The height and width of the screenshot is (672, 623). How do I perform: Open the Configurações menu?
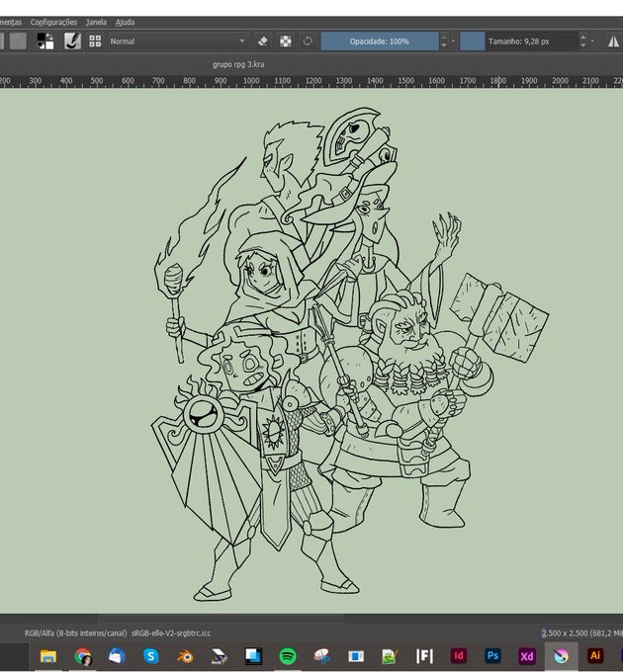[x=53, y=22]
